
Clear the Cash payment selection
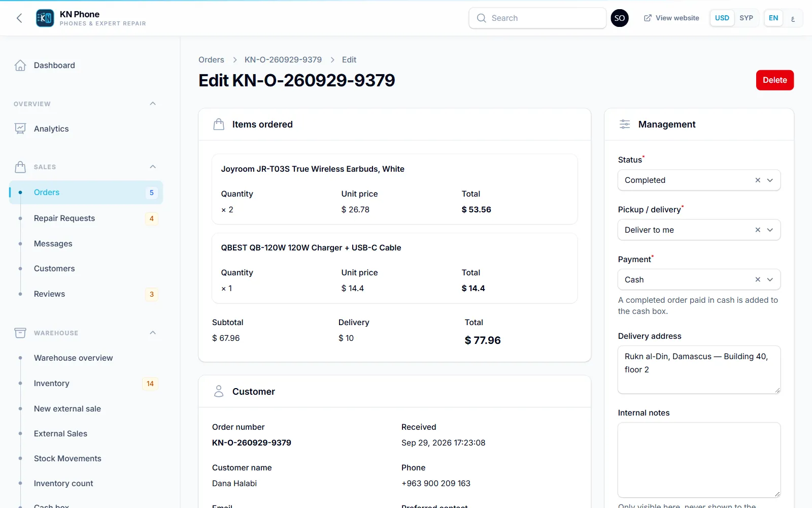758,280
